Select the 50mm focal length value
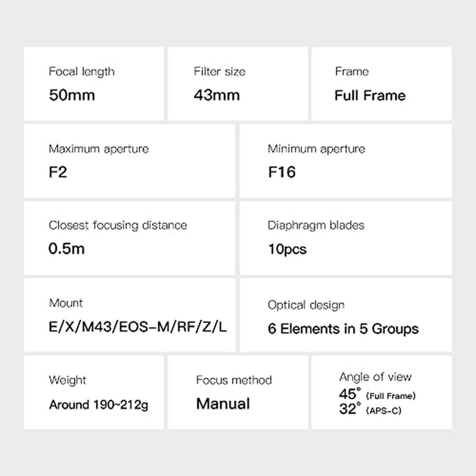Image resolution: width=476 pixels, height=476 pixels. (x=72, y=95)
